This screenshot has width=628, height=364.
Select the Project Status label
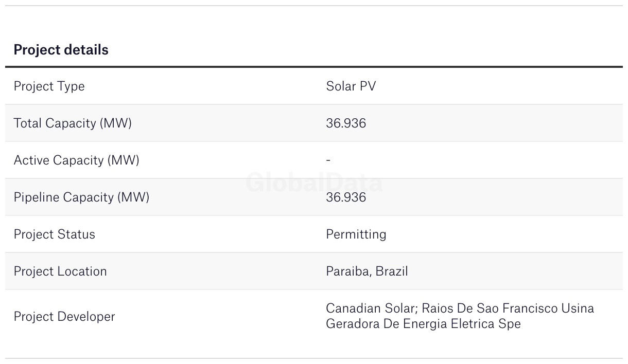point(54,234)
